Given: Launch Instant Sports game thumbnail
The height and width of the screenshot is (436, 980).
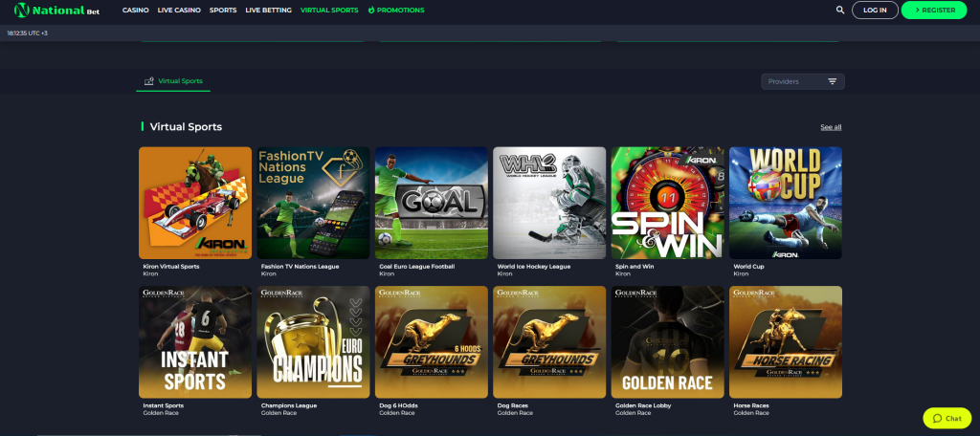Looking at the screenshot, I should point(195,341).
